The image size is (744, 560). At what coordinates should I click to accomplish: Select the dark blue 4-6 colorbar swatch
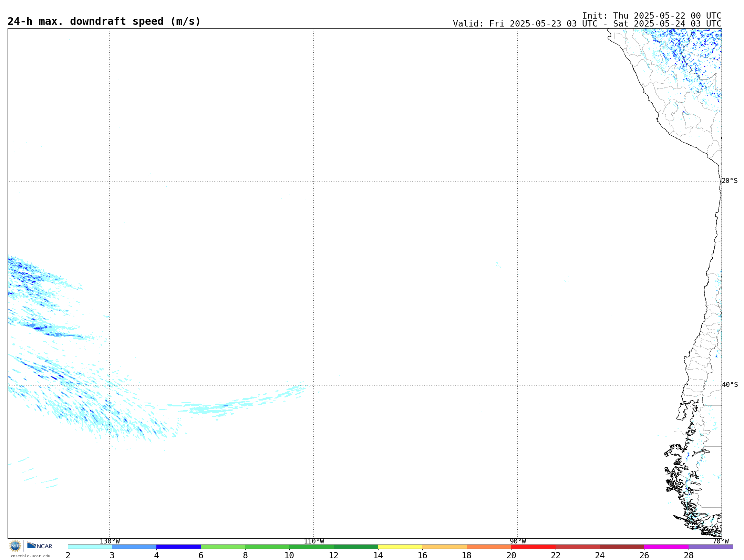pyautogui.click(x=179, y=547)
